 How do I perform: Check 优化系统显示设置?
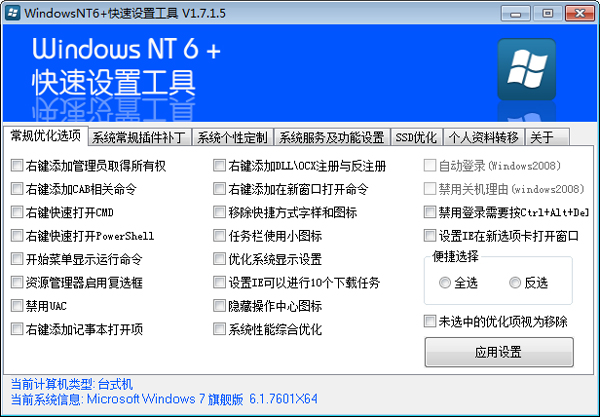click(219, 259)
